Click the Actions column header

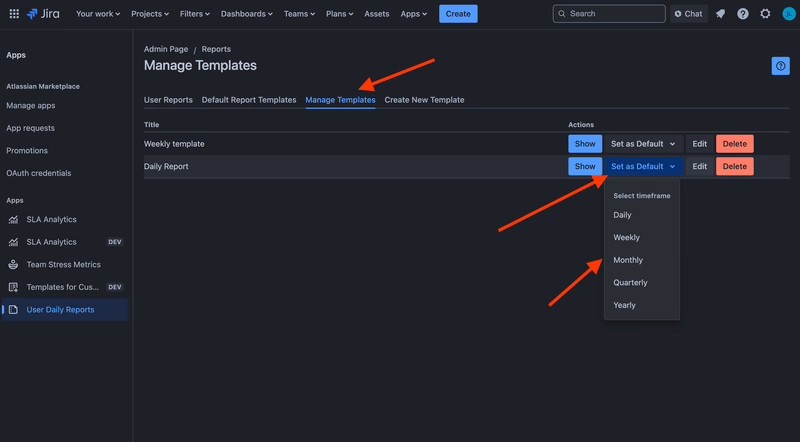pos(581,125)
